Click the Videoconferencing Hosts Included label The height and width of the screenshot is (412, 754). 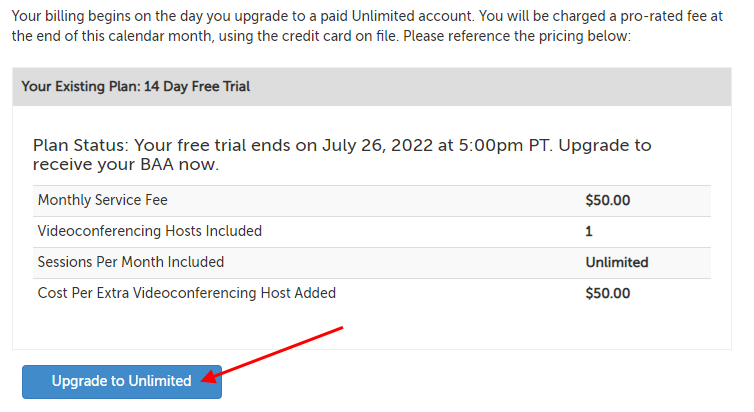pyautogui.click(x=149, y=231)
